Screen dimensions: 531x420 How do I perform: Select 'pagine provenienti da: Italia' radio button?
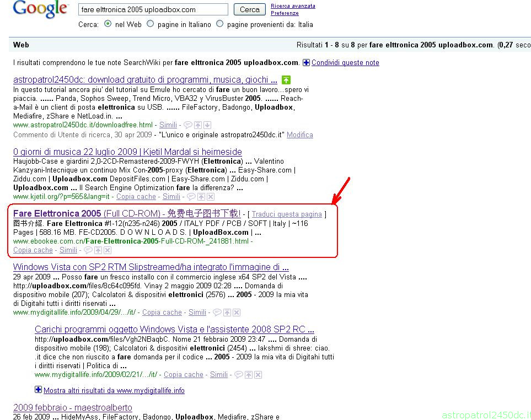220,24
